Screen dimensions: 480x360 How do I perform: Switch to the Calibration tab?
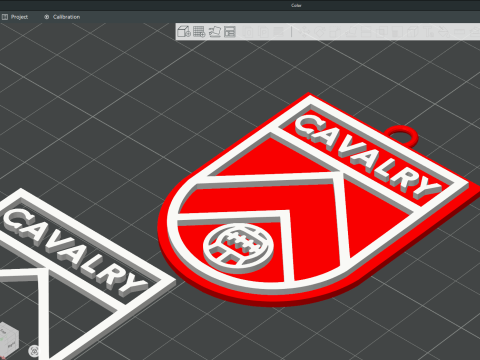(62, 17)
